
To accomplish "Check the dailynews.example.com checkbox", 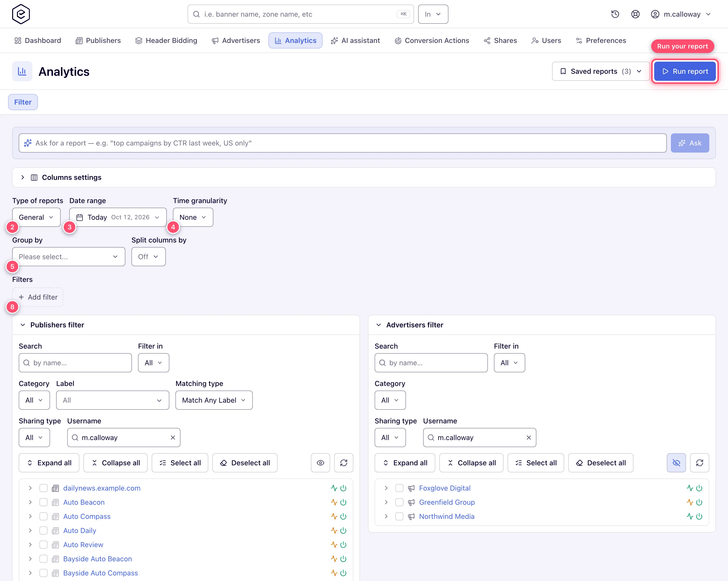I will pos(43,488).
